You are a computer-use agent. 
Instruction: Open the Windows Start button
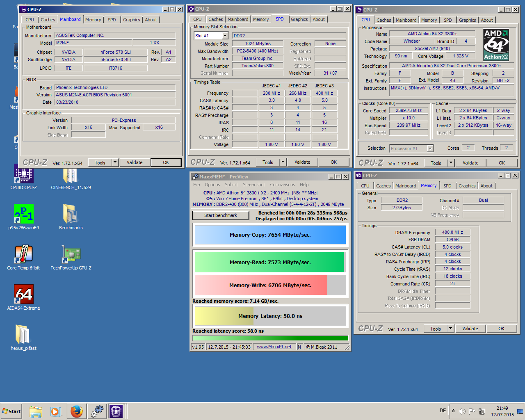11,411
